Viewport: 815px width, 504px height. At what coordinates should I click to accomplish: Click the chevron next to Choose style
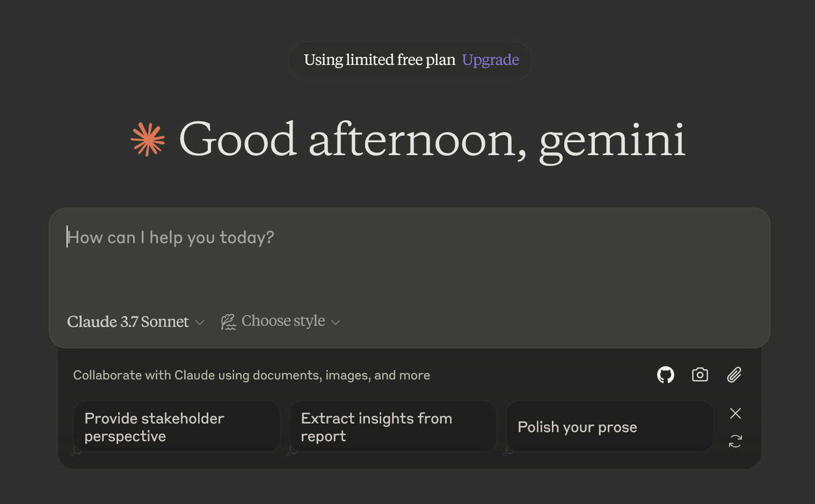coord(336,323)
